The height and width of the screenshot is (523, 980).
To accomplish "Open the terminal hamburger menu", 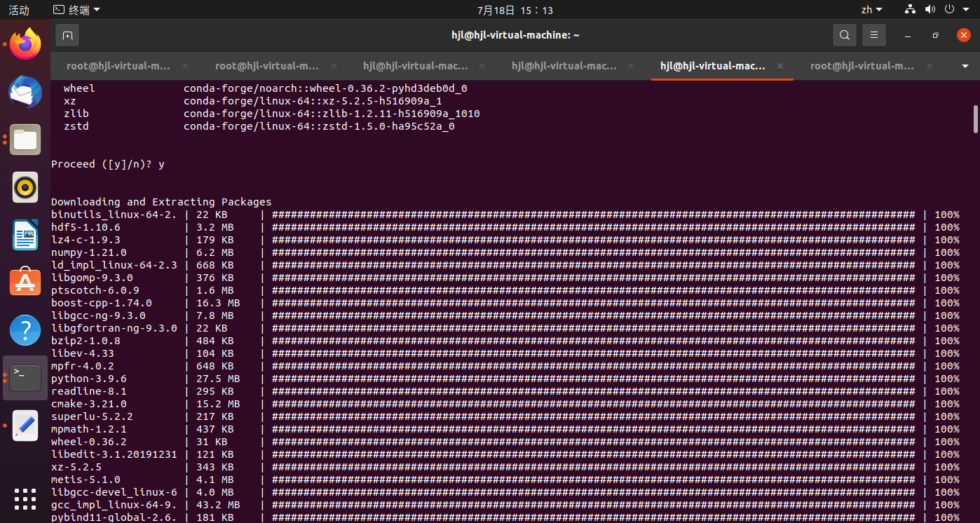I will pyautogui.click(x=873, y=34).
